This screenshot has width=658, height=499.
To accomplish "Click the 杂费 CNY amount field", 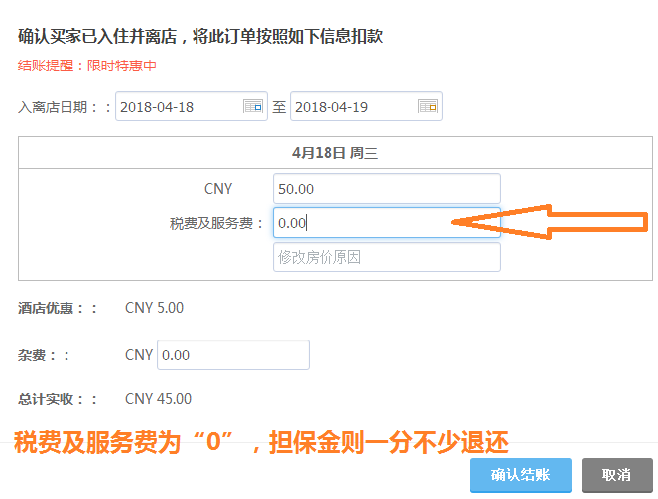I will [233, 355].
